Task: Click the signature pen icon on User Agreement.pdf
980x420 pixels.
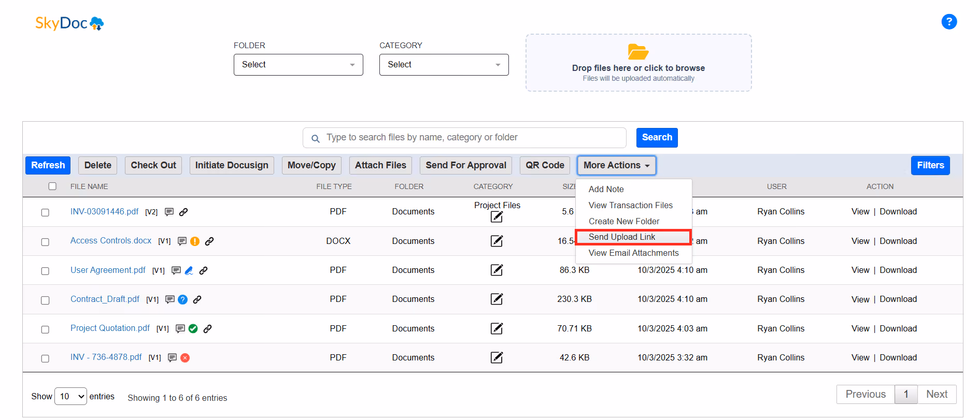Action: 189,270
